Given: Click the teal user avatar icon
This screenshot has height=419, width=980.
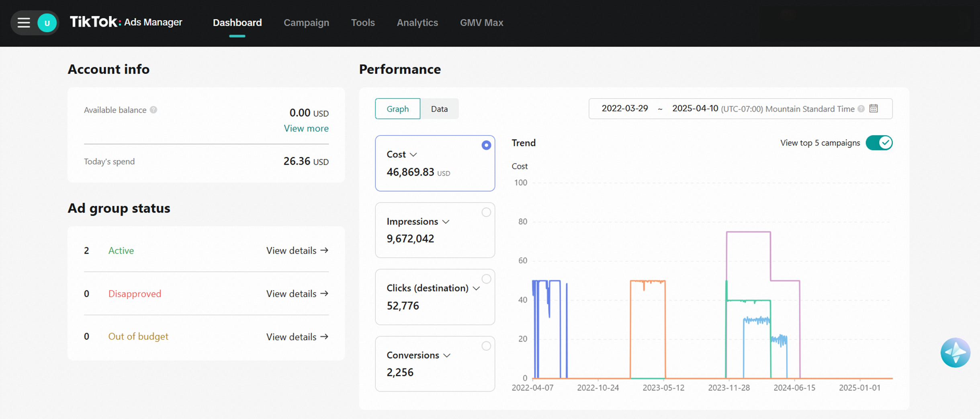Looking at the screenshot, I should pyautogui.click(x=47, y=23).
